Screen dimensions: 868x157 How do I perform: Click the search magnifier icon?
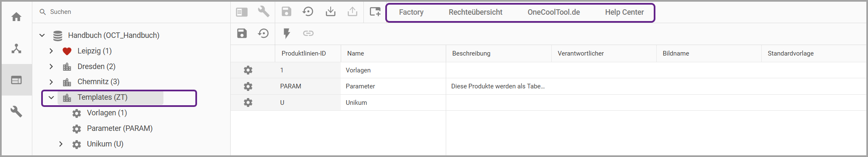point(42,12)
